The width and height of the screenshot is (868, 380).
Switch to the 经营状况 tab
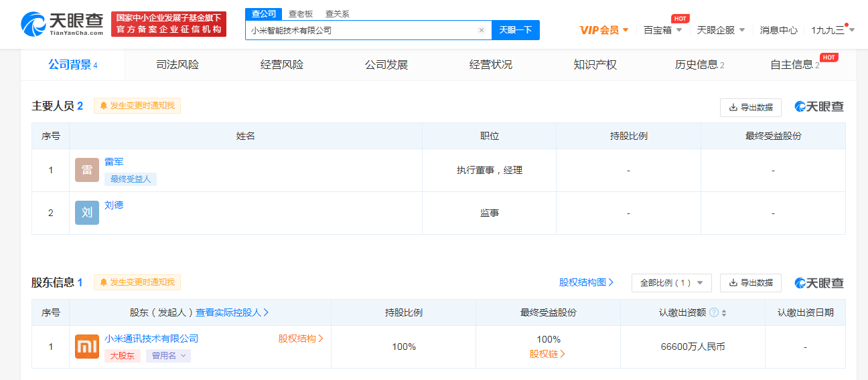coord(491,65)
